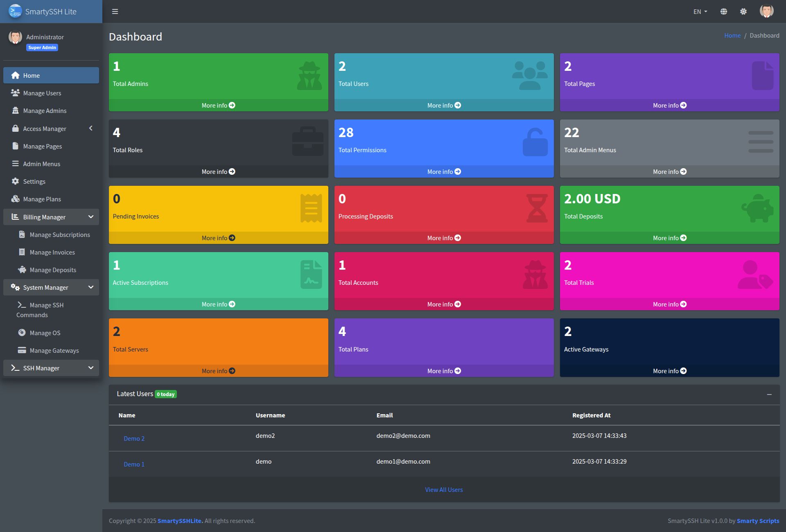
Task: Collapse the SSH Manager sidebar section
Action: tap(51, 368)
